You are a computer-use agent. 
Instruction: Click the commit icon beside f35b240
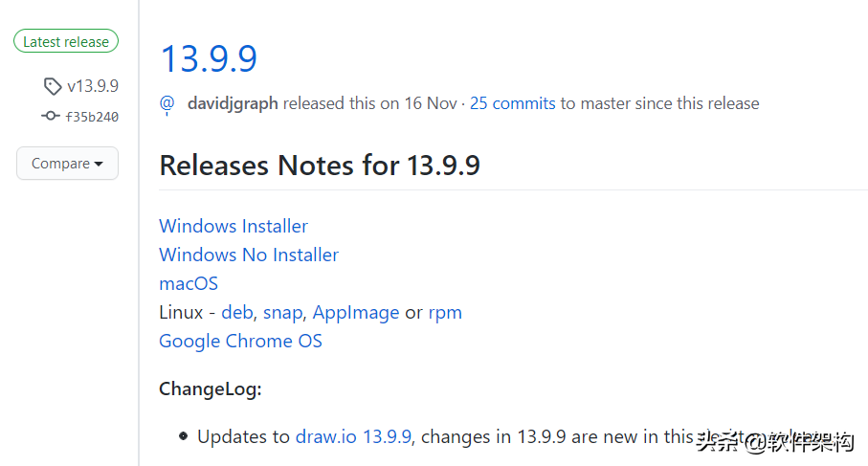(51, 116)
